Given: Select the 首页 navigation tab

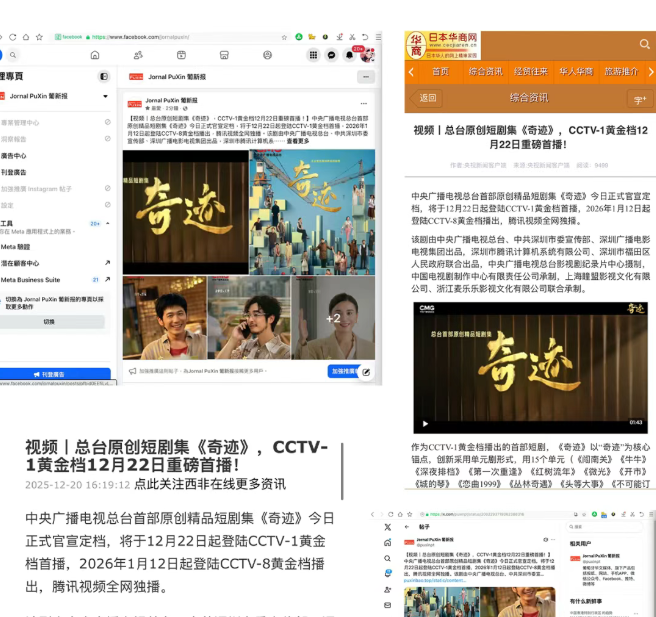Looking at the screenshot, I should (440, 72).
